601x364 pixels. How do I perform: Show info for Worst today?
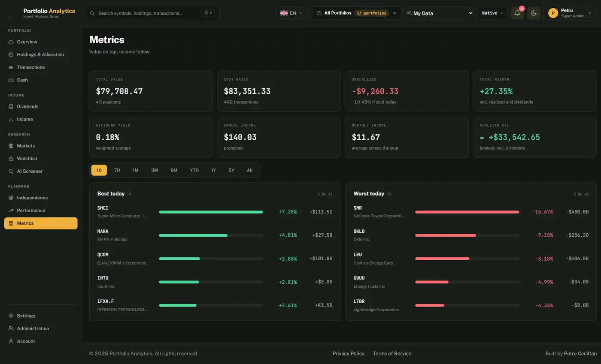point(389,194)
